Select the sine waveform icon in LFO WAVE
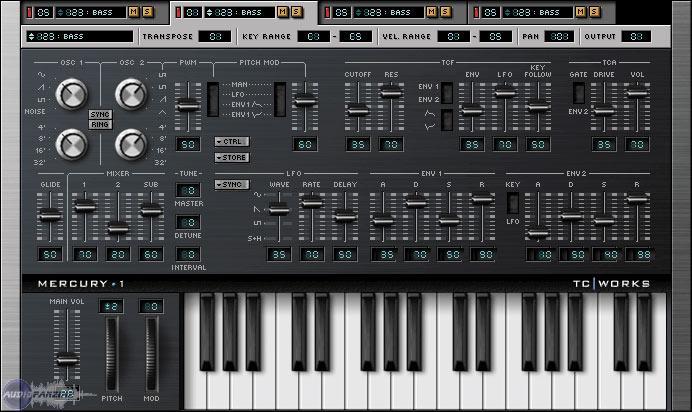Screen dimensions: 692x412 [257, 195]
